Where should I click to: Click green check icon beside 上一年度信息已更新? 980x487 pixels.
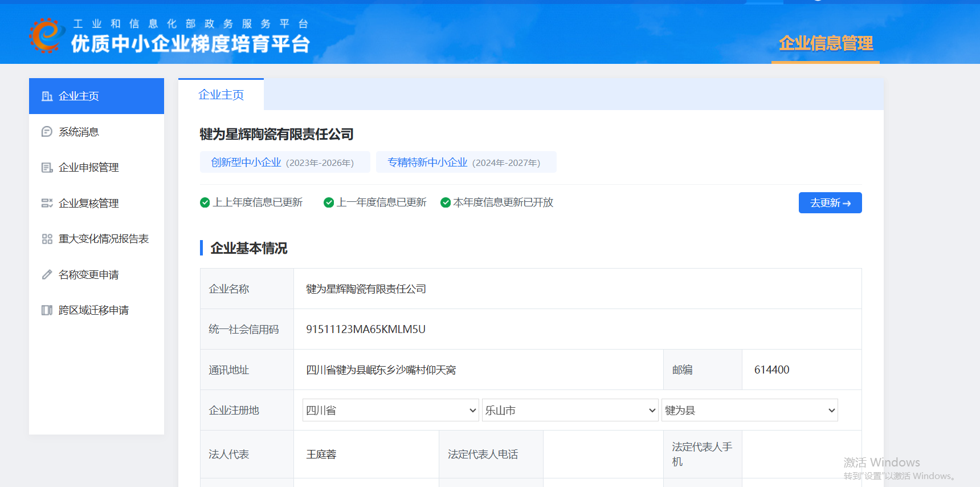coord(329,202)
